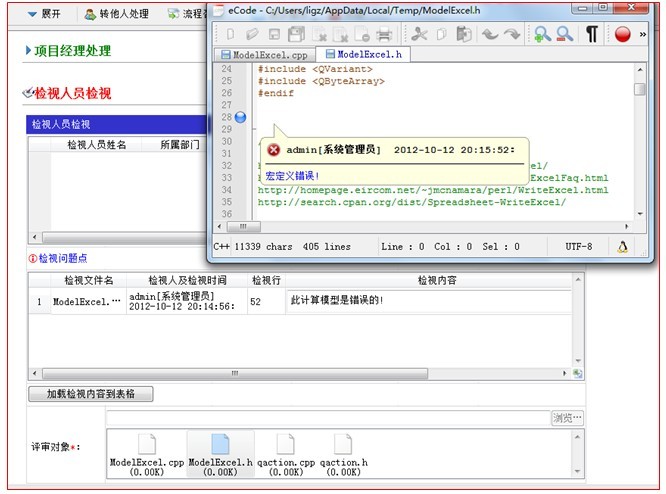Expand the 项目经理处理 section
Screen dimensions: 666x494
(x=72, y=50)
